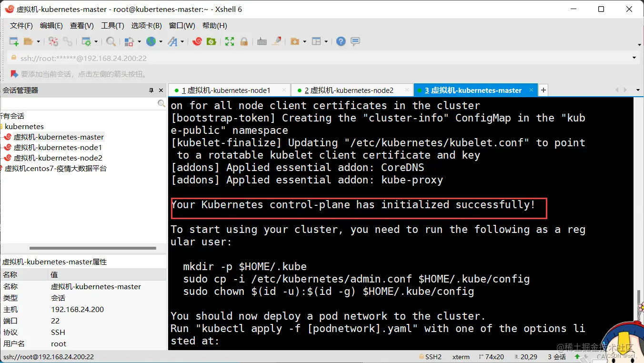644x363 pixels.
Task: Expand the Open folder dropdown arrow
Action: pyautogui.click(x=38, y=42)
